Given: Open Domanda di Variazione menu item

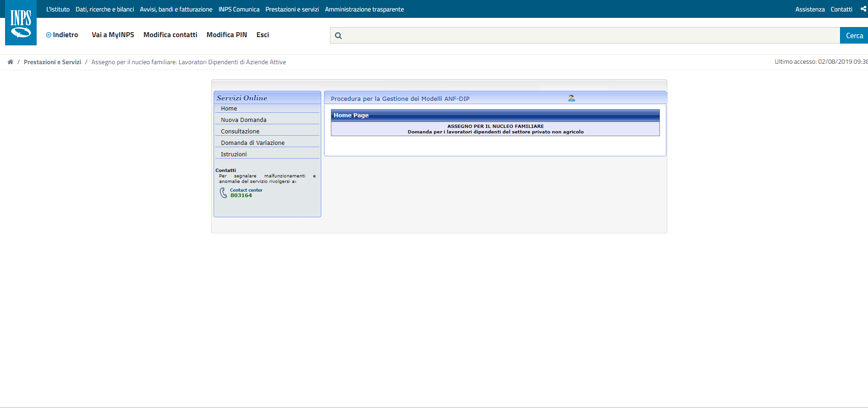Looking at the screenshot, I should (253, 143).
